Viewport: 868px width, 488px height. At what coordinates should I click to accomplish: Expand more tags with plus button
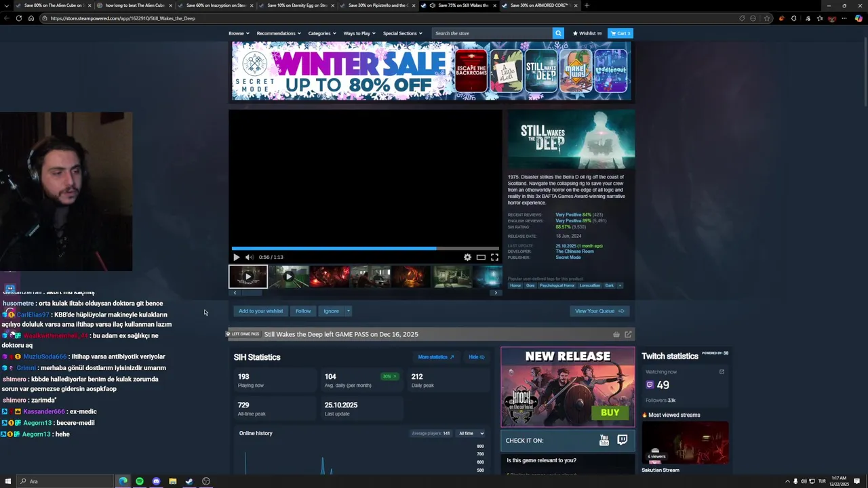(x=619, y=285)
